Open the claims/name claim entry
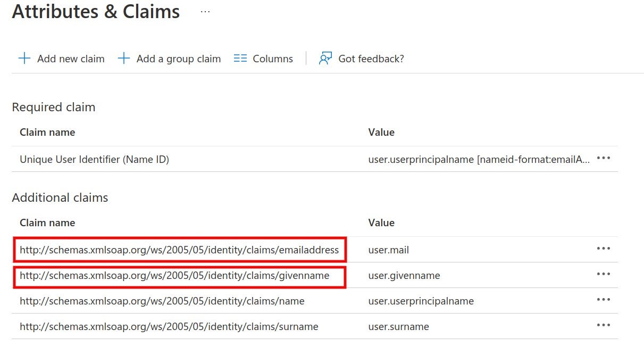This screenshot has width=644, height=354. click(162, 301)
